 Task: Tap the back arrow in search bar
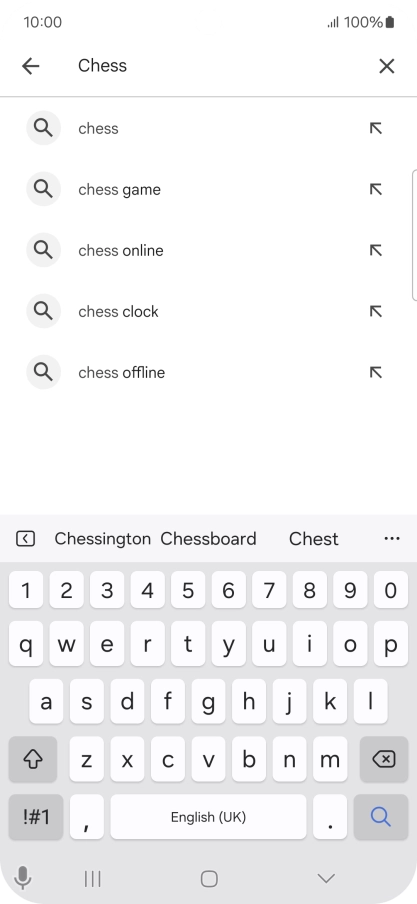coord(31,66)
